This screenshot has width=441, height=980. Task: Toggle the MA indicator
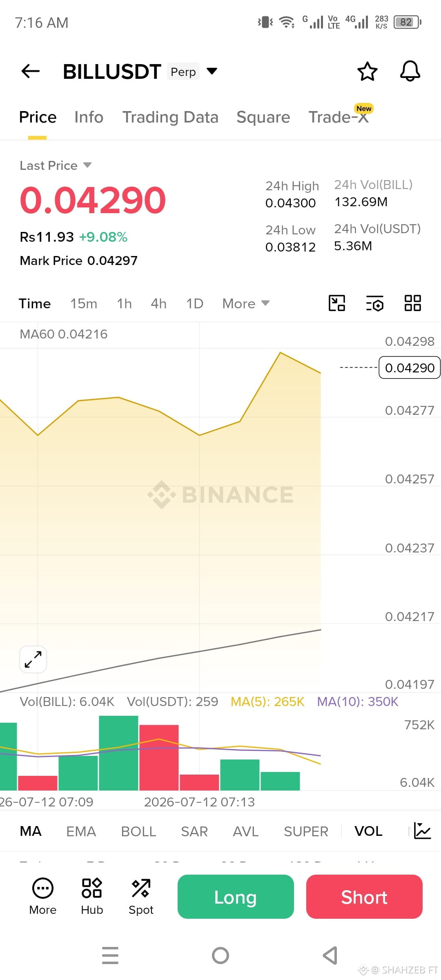point(31,831)
